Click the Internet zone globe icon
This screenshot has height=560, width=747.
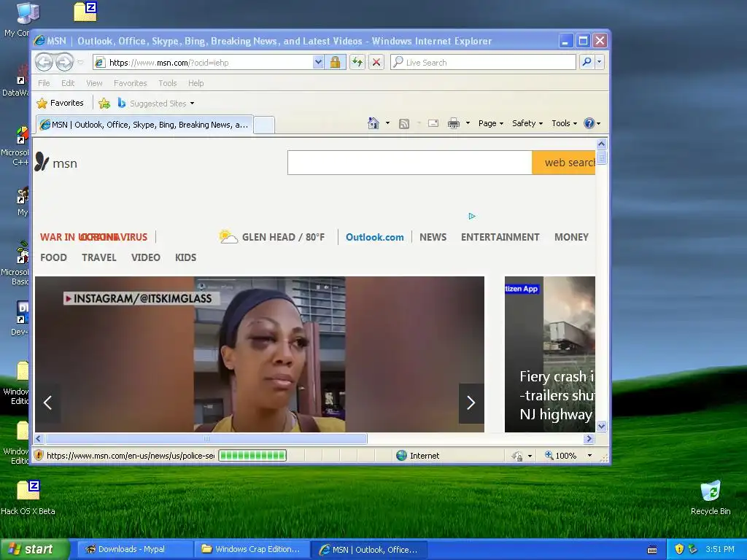click(x=402, y=456)
